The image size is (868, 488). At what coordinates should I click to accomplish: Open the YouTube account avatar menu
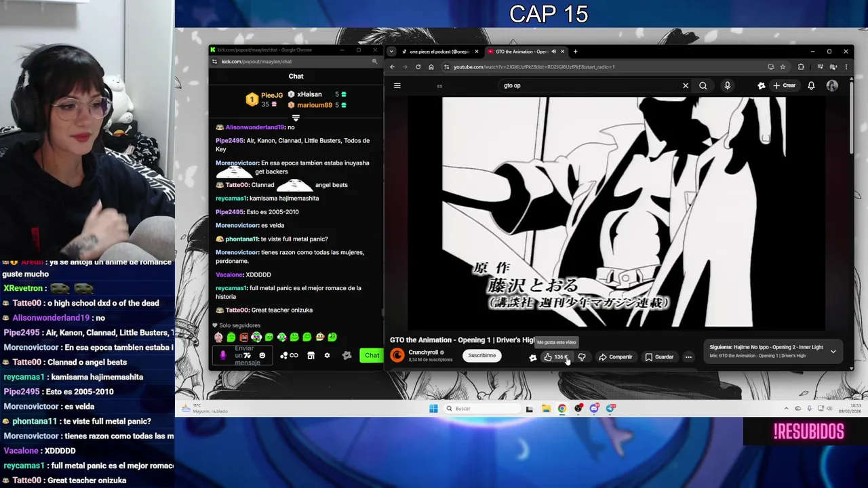pos(832,85)
